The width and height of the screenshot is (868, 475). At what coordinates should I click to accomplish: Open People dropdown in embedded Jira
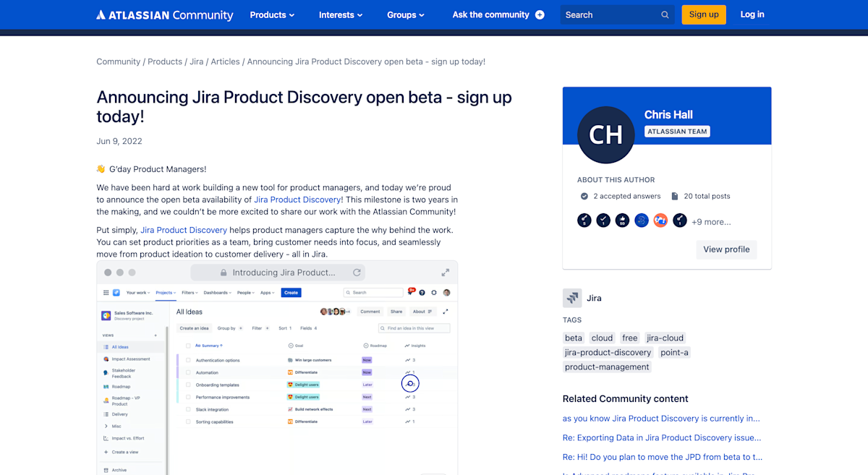pyautogui.click(x=246, y=293)
